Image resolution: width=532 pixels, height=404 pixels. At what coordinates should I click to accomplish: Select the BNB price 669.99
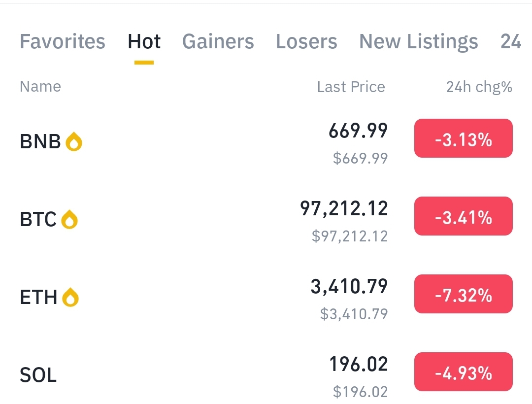[358, 131]
